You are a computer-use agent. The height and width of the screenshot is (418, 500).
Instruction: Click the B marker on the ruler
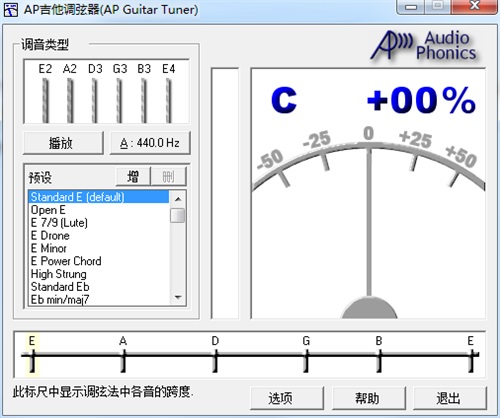click(x=379, y=355)
